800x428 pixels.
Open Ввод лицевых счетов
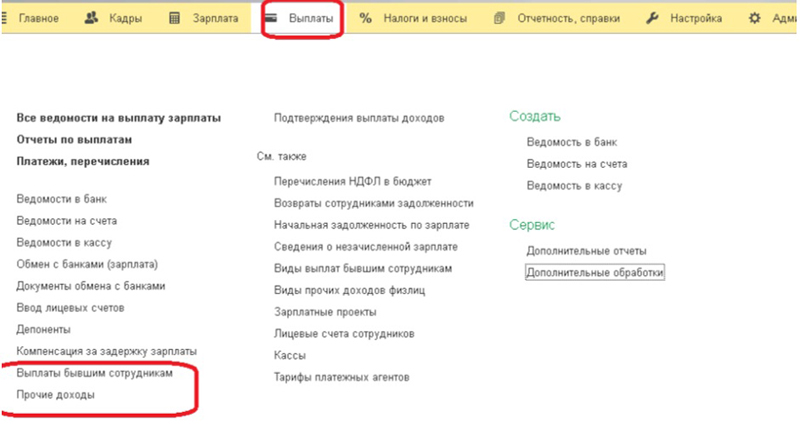point(70,308)
